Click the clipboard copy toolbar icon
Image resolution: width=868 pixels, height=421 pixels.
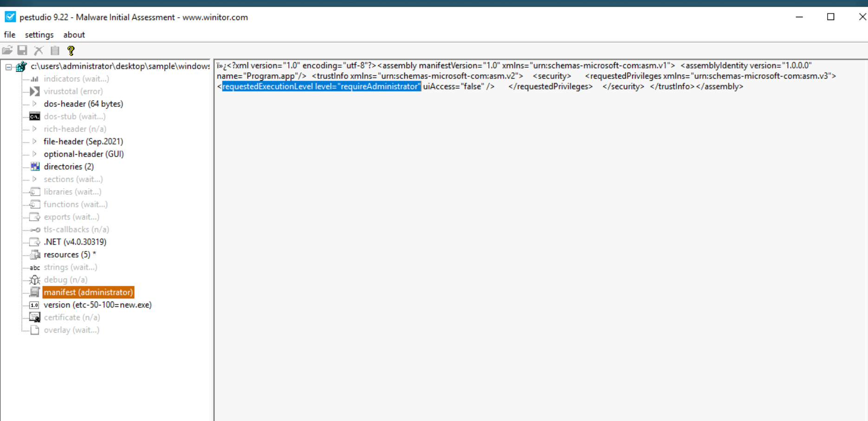coord(55,50)
